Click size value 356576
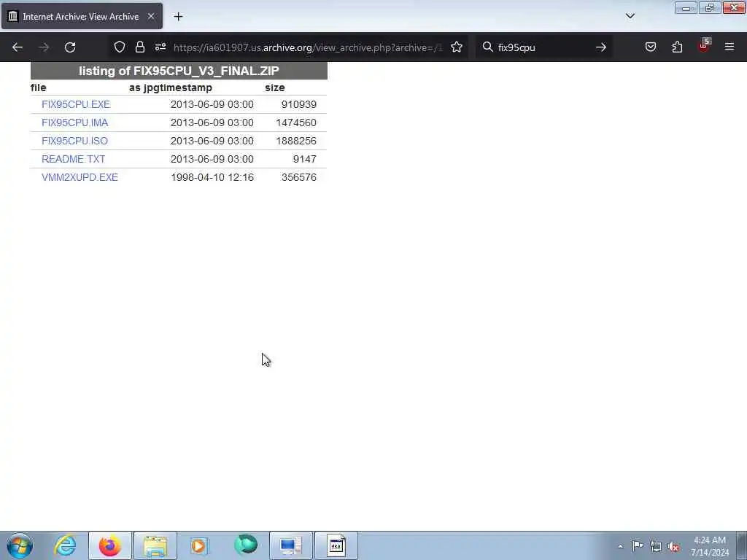747x560 pixels. coord(298,177)
